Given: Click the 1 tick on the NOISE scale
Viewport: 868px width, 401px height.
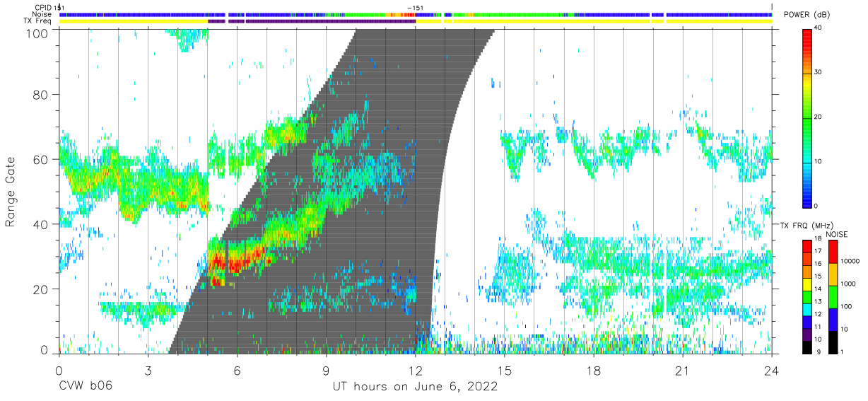Looking at the screenshot, I should (842, 352).
